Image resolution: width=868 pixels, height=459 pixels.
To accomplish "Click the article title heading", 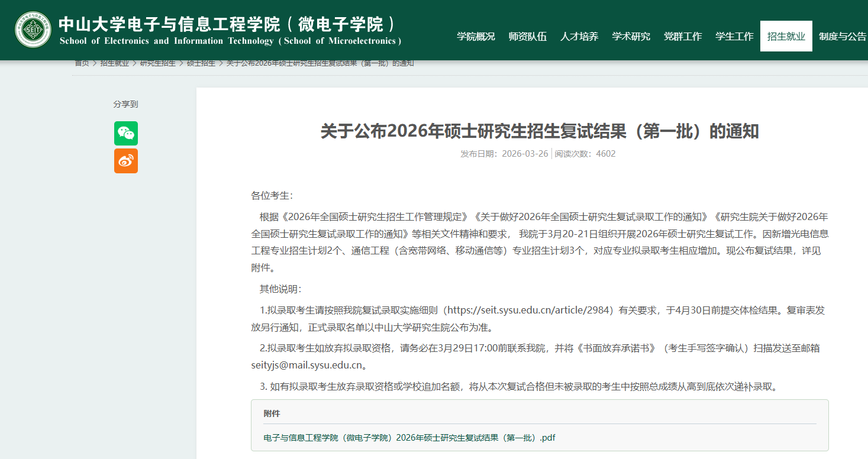I will [x=539, y=131].
